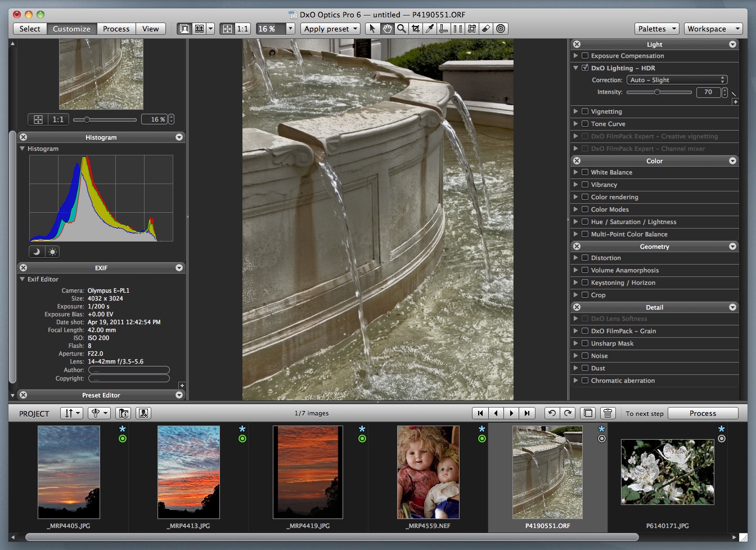Switch to the Select tab

coord(30,29)
